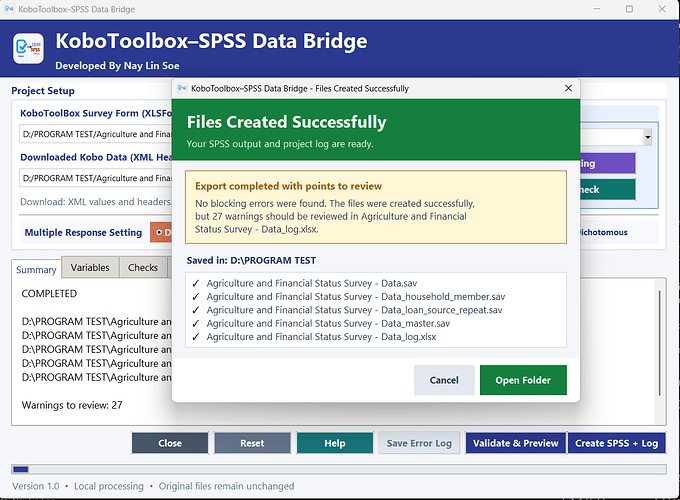Image resolution: width=680 pixels, height=500 pixels.
Task: Click the app icon in main window title bar
Action: [9, 9]
